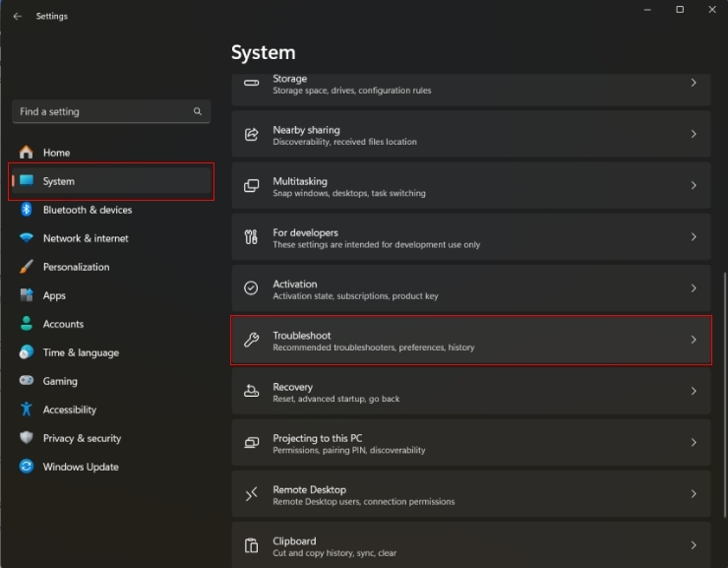Click the vertical scrollbar thumb
The image size is (728, 568).
[x=725, y=395]
